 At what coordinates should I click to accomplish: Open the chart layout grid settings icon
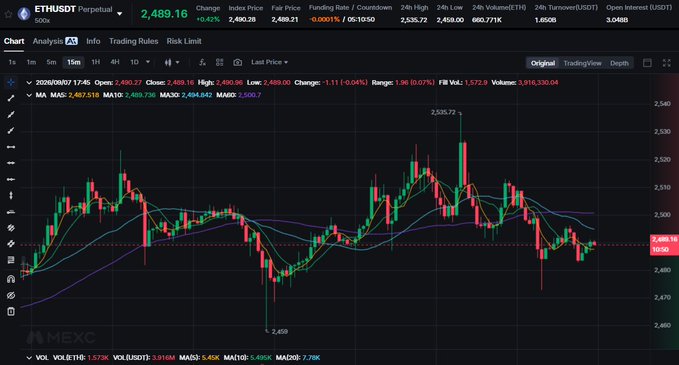(220, 62)
